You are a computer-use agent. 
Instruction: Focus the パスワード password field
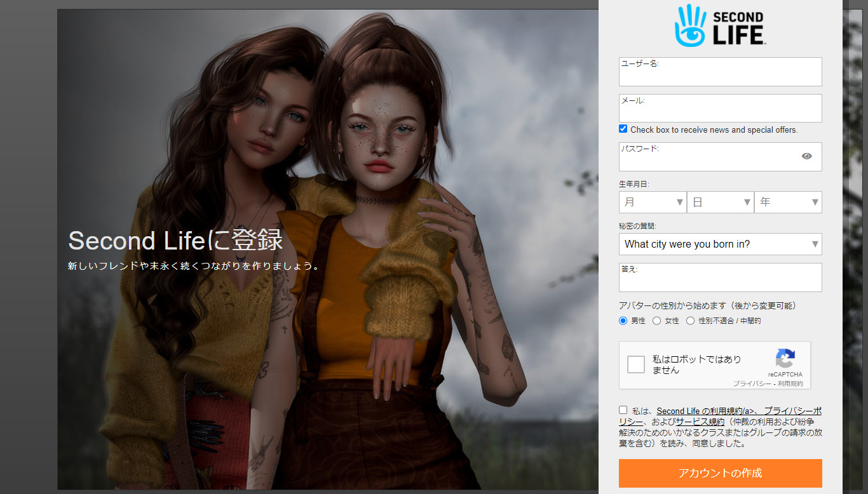click(x=720, y=157)
